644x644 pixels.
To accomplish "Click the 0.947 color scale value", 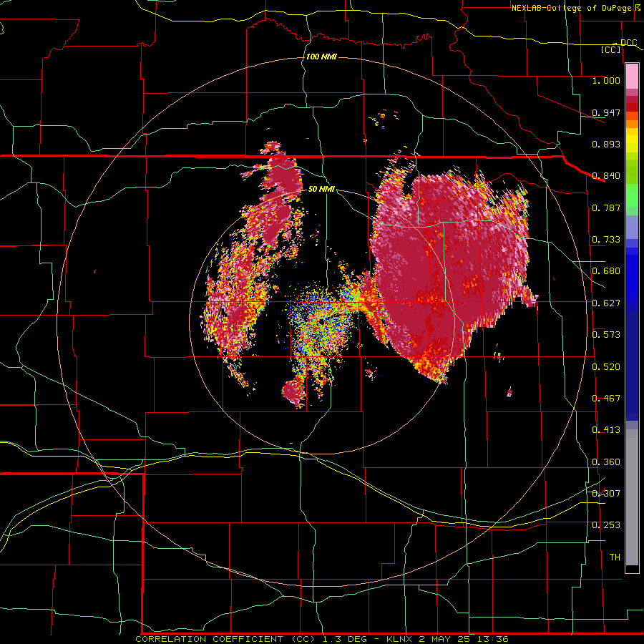I will point(606,112).
